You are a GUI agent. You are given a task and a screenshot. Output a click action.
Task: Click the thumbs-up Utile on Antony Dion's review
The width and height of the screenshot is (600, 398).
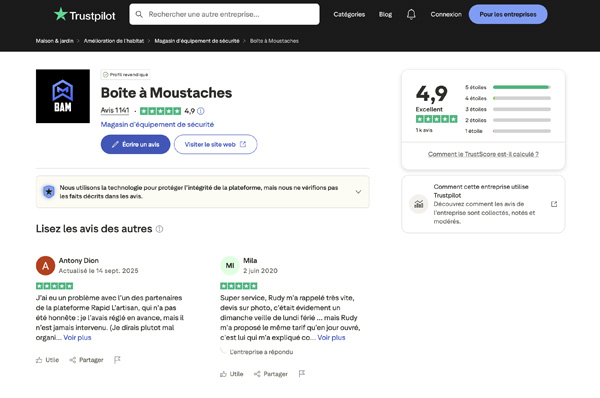[x=47, y=360]
